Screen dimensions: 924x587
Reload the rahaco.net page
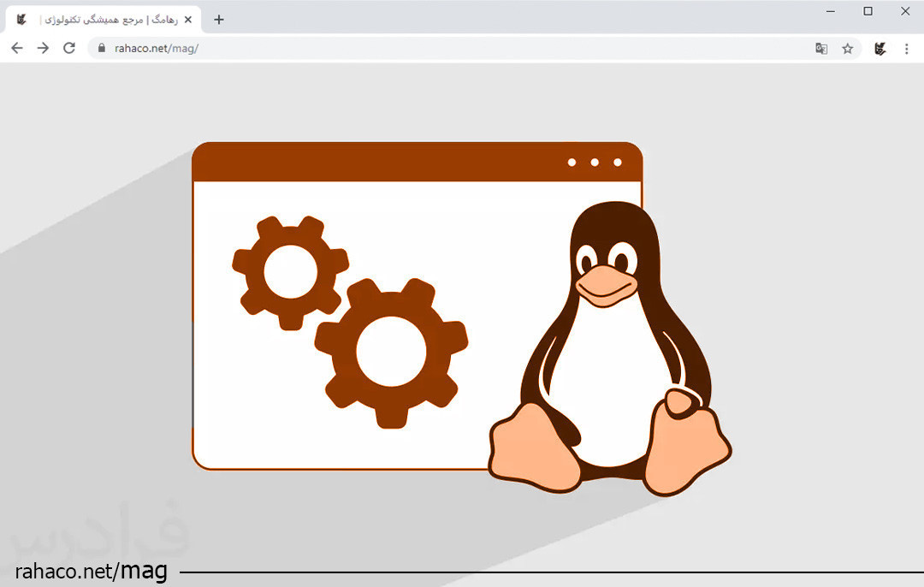click(69, 49)
